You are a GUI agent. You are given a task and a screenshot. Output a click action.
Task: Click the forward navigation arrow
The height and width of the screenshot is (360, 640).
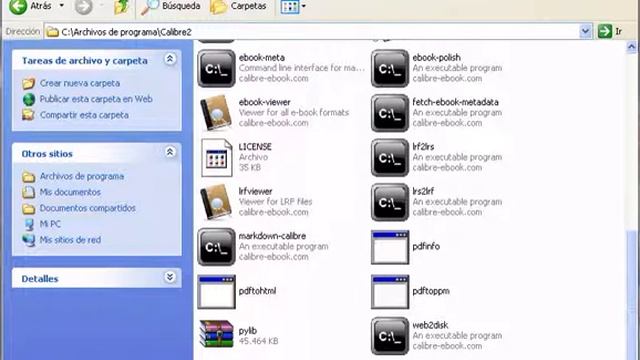[x=83, y=6]
